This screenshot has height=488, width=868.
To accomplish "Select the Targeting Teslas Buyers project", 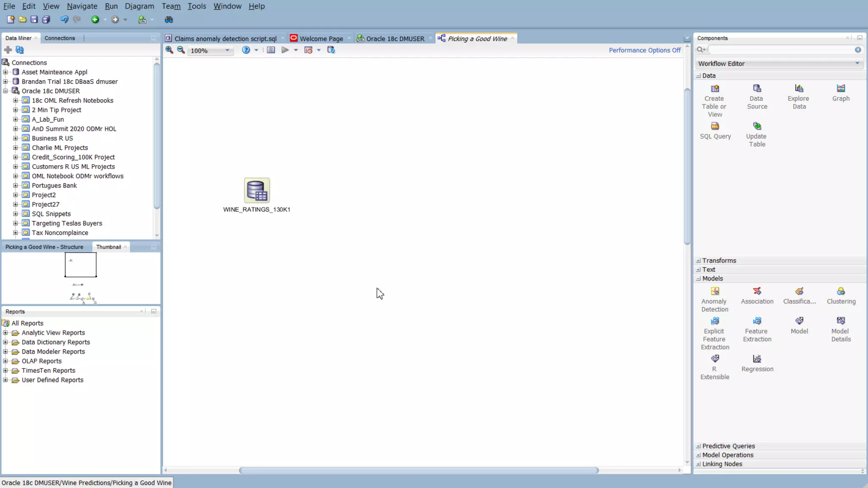I will (x=67, y=223).
